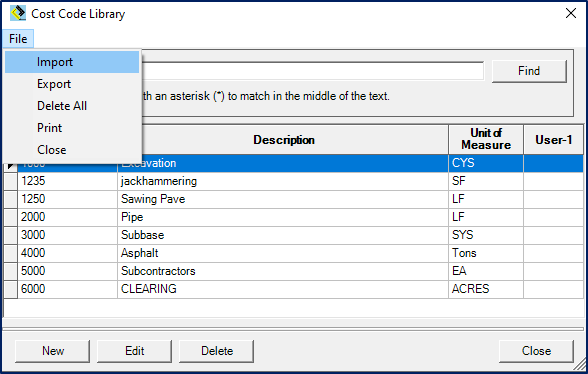Select cost code 1235 cell
The height and width of the screenshot is (374, 588).
coord(68,181)
